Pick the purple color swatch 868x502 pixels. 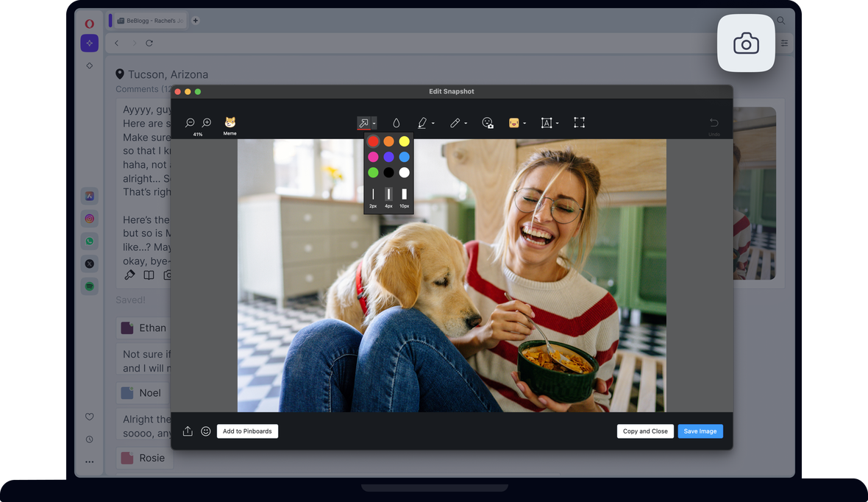pos(388,157)
